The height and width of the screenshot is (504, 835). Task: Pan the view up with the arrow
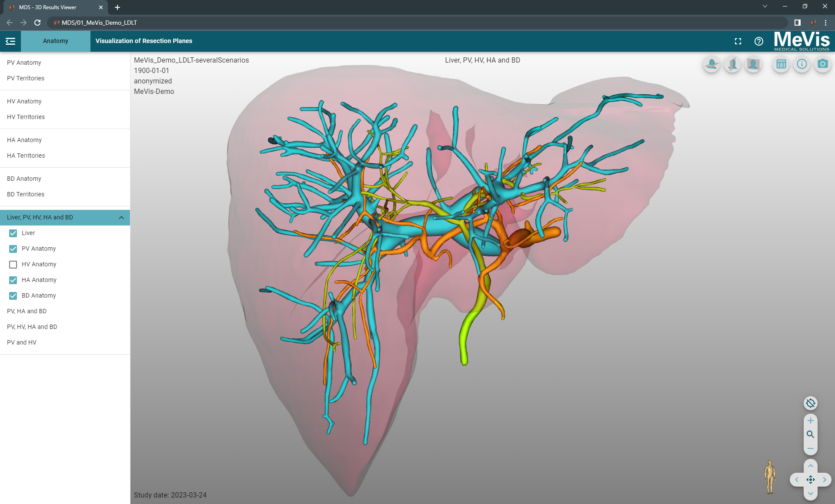point(811,466)
